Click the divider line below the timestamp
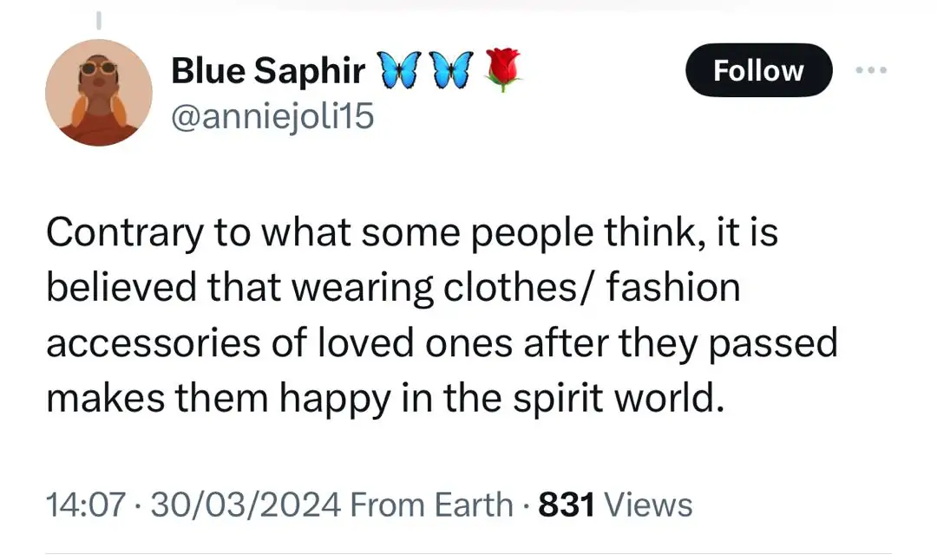The image size is (937, 560). (x=468, y=553)
